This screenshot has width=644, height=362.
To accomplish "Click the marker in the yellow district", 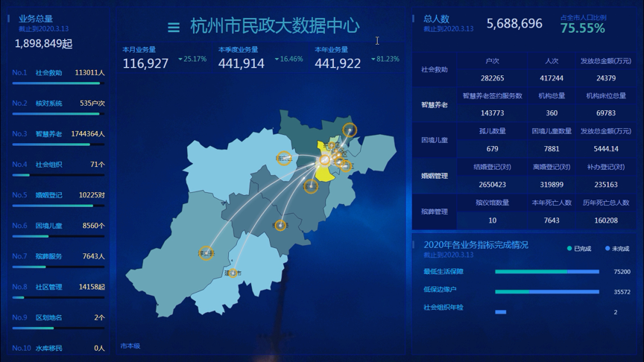I will [x=324, y=159].
